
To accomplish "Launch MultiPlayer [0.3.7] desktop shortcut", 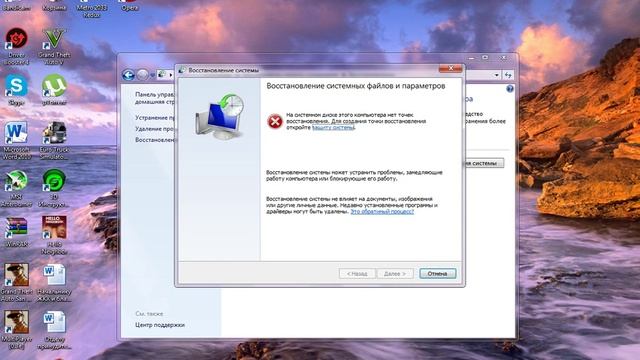I will pos(16,330).
